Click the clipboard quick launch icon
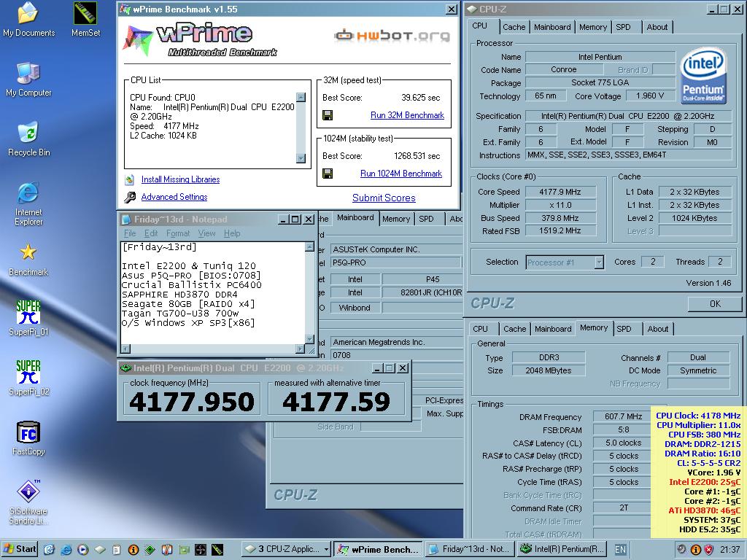The image size is (747, 560). 116,550
